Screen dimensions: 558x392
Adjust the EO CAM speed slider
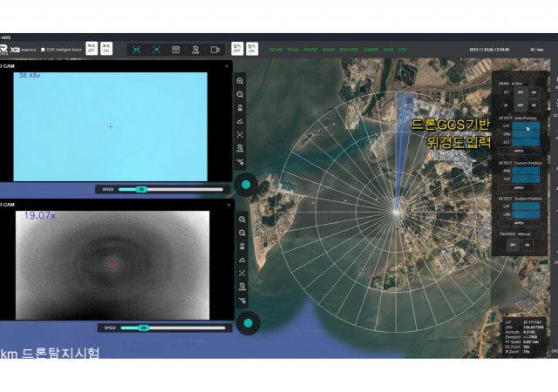click(141, 189)
